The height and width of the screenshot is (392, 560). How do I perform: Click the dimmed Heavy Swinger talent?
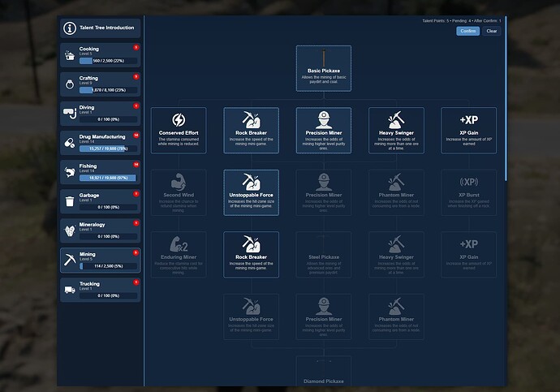click(x=396, y=255)
